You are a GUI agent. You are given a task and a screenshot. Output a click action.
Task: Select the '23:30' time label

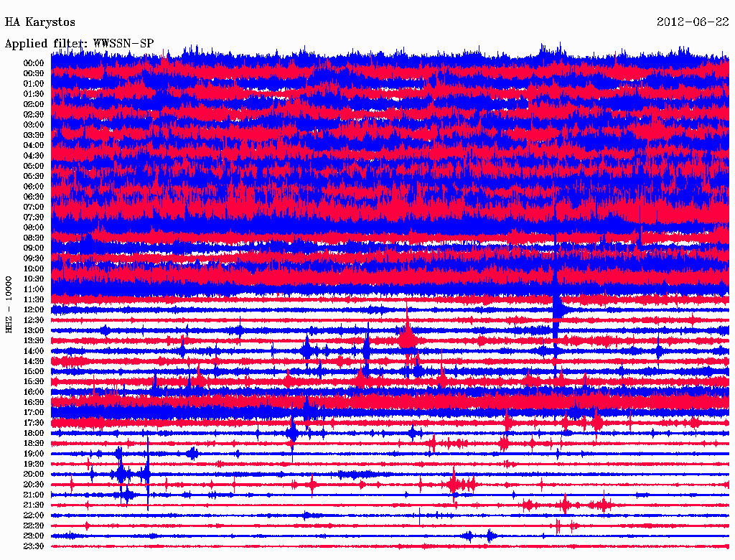point(34,546)
